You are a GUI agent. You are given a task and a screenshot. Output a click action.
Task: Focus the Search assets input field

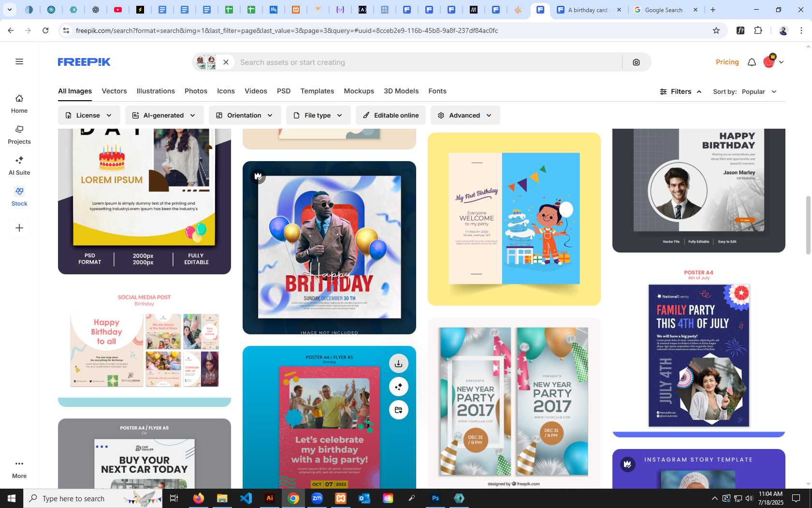point(428,62)
